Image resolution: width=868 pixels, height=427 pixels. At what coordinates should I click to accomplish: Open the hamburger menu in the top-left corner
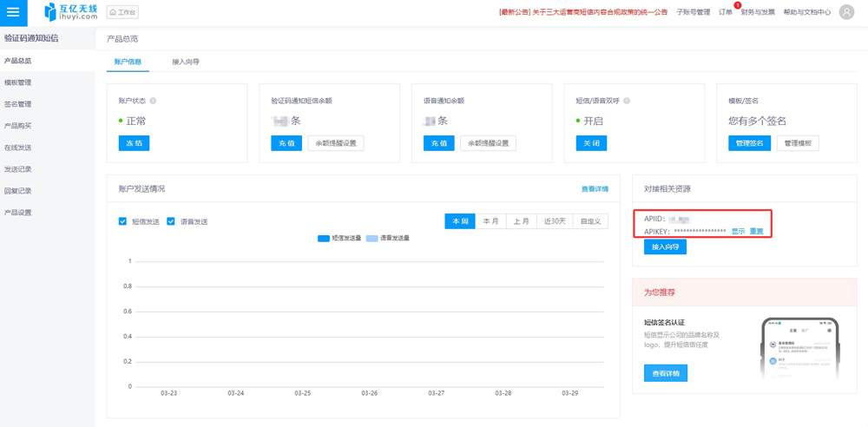(13, 12)
